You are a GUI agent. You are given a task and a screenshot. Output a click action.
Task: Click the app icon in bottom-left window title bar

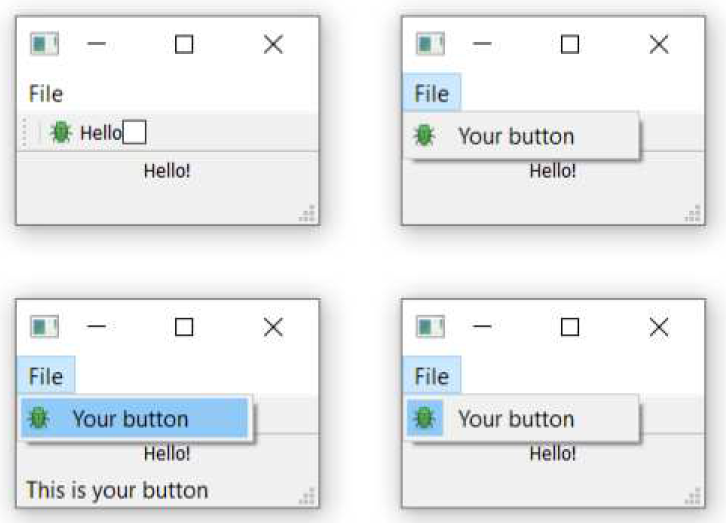tap(44, 326)
